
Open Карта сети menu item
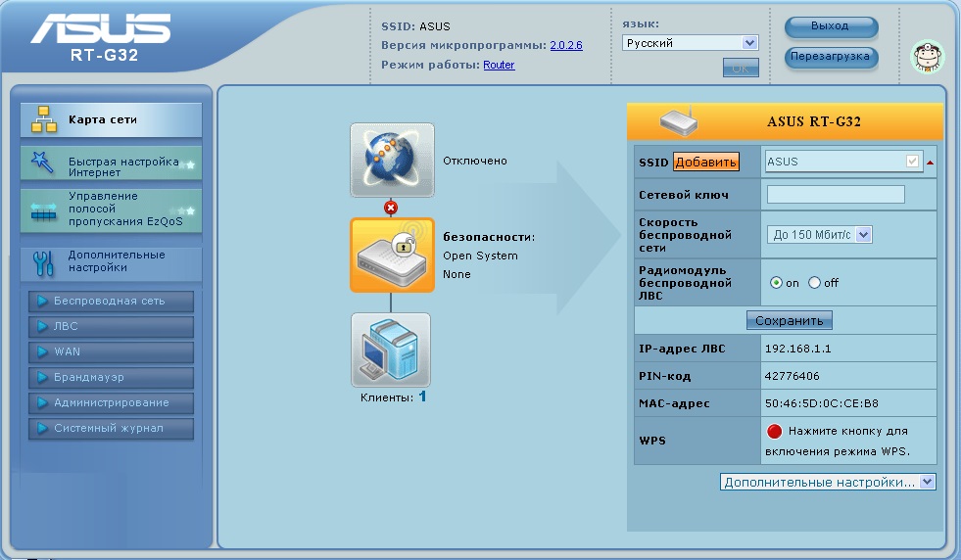[x=111, y=119]
